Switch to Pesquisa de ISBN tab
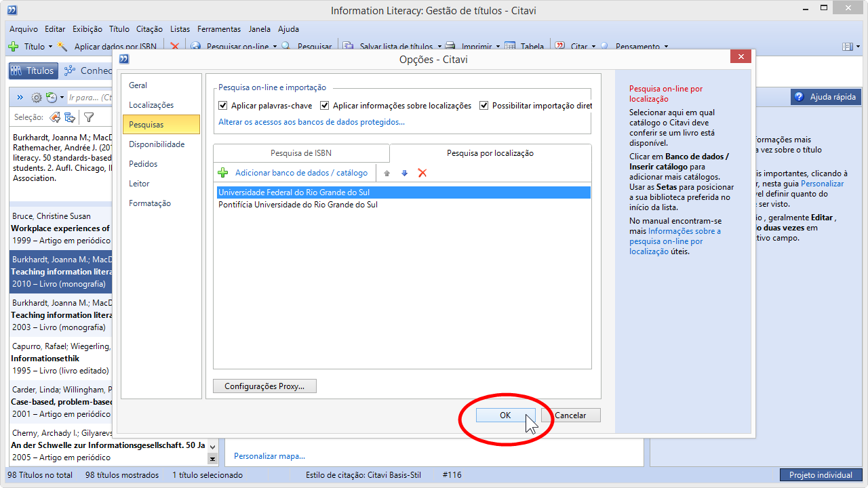Screen dimensions: 868x488 tap(301, 153)
